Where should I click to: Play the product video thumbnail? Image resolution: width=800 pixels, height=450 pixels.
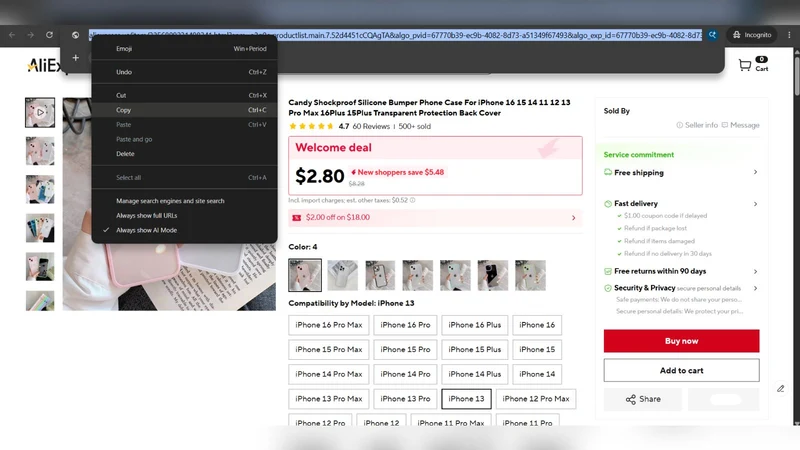[40, 112]
